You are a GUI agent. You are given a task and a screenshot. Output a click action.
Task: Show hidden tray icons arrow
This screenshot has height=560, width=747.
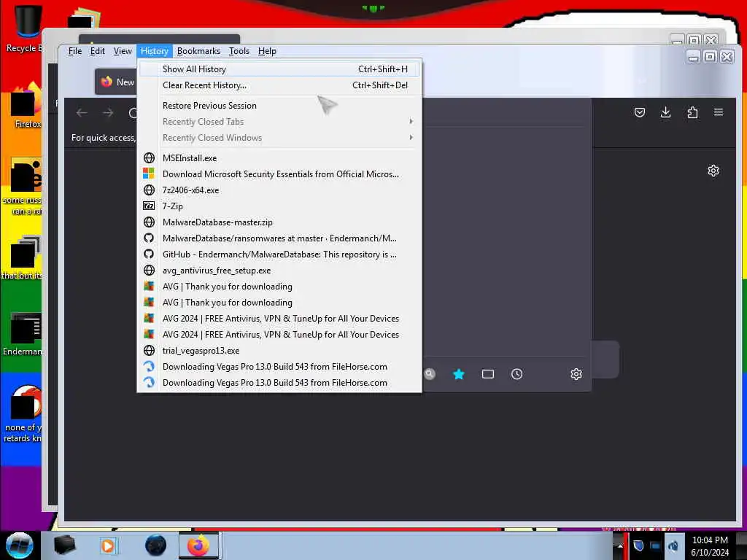click(x=620, y=545)
